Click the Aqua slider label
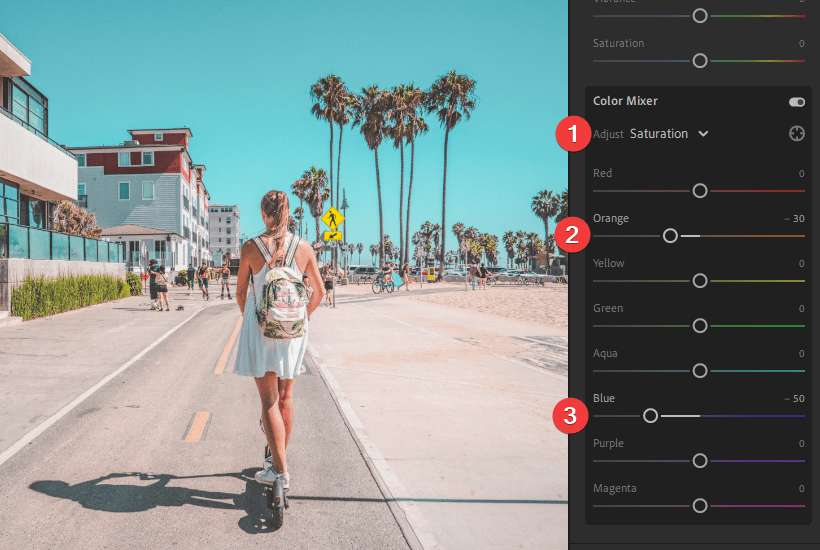Image resolution: width=820 pixels, height=550 pixels. [x=605, y=353]
